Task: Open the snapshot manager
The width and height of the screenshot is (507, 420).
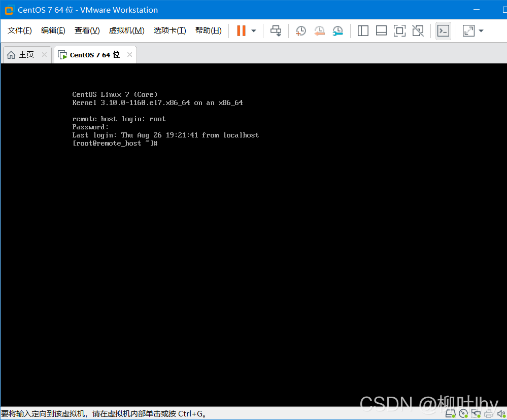Action: (x=337, y=31)
